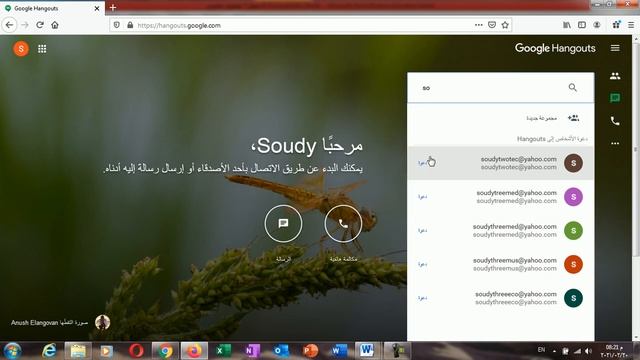This screenshot has width=640, height=360.
Task: Select contact soudythreemus@yahoo.com
Action: click(500, 264)
